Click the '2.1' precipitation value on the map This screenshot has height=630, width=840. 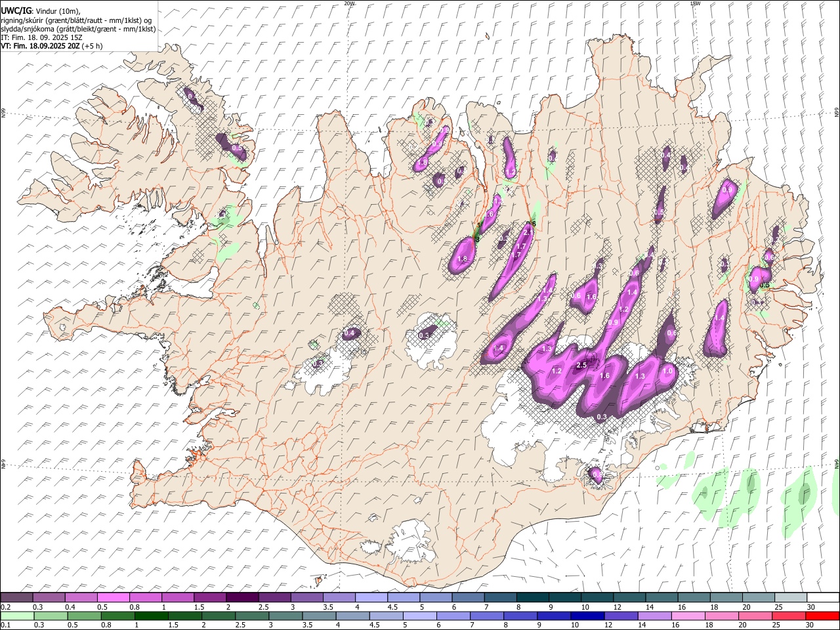coord(528,232)
